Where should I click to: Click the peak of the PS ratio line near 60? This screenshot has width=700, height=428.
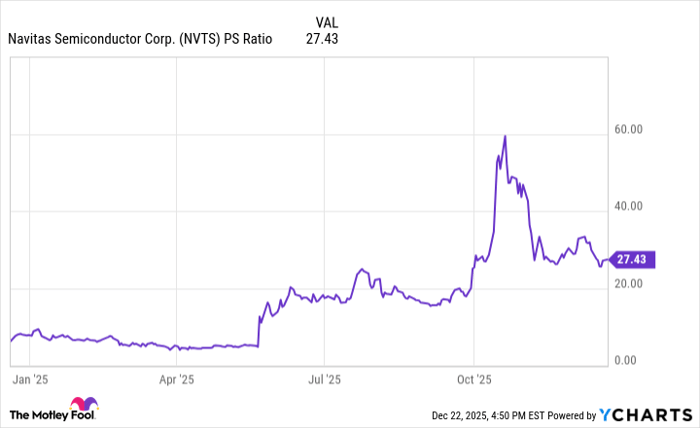pos(505,136)
